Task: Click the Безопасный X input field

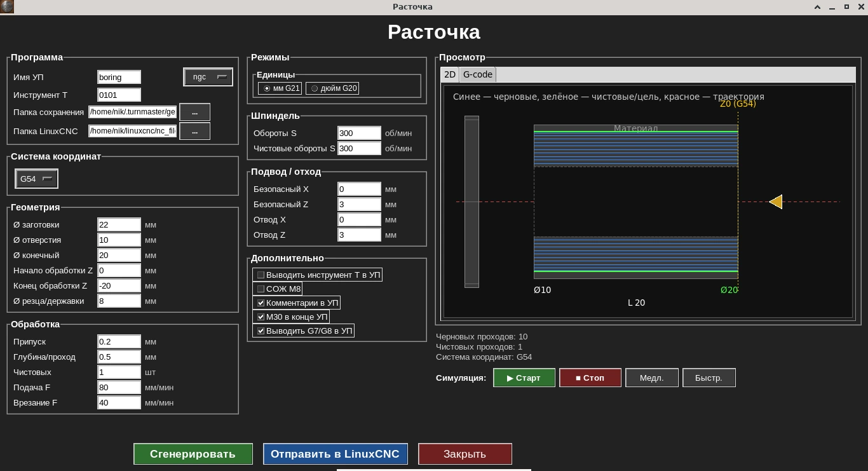Action: (360, 189)
